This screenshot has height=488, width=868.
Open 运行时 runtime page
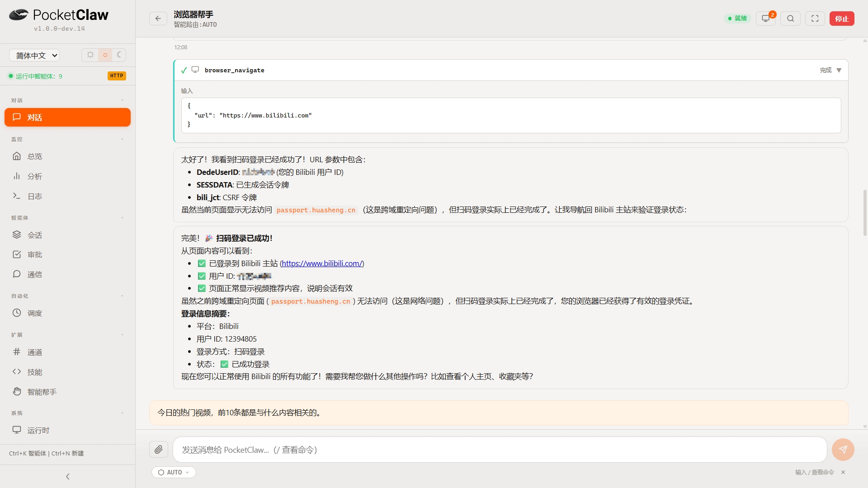(x=68, y=430)
